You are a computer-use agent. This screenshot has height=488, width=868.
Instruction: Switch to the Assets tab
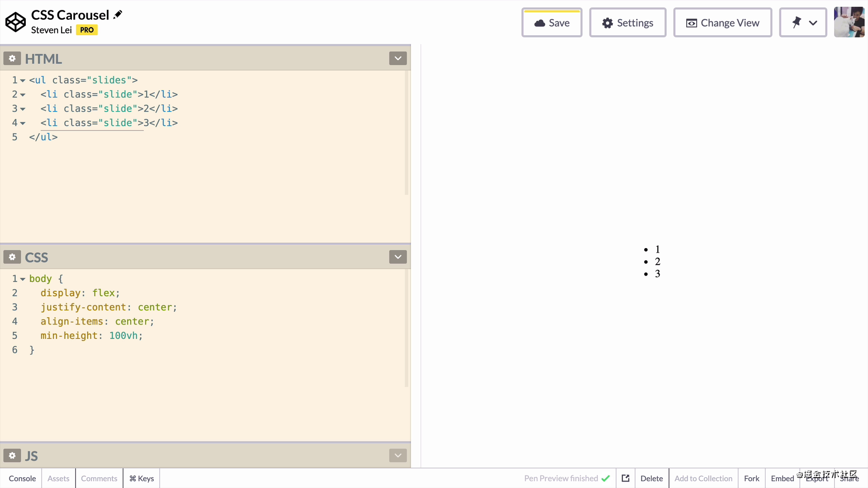[58, 479]
